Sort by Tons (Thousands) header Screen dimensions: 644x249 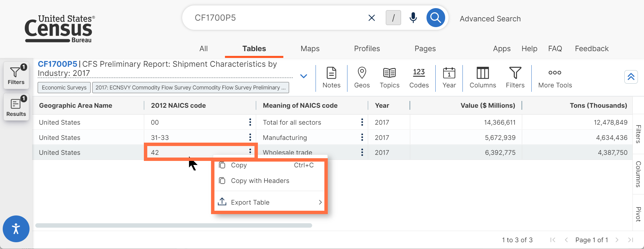pyautogui.click(x=599, y=105)
